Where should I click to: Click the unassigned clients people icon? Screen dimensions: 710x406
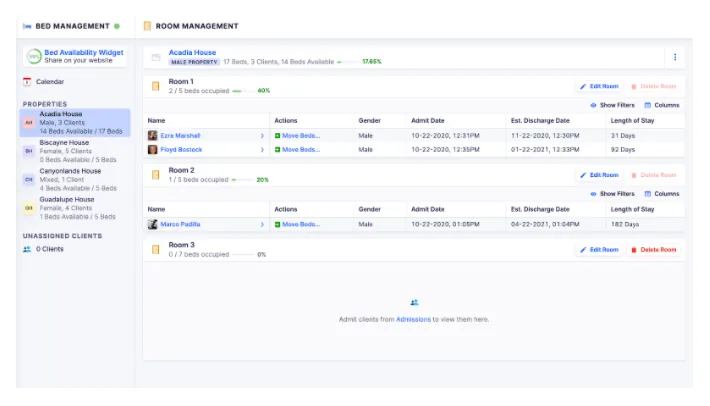27,249
